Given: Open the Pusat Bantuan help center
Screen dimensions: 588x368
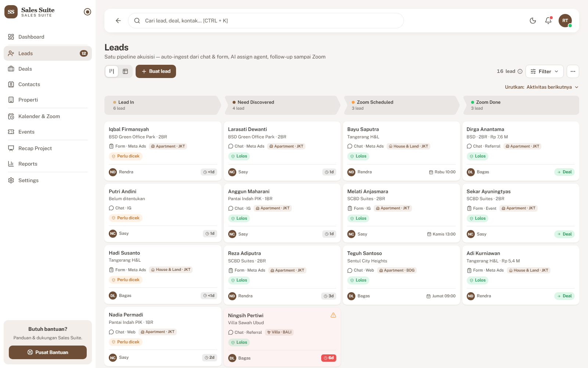Looking at the screenshot, I should 48,352.
